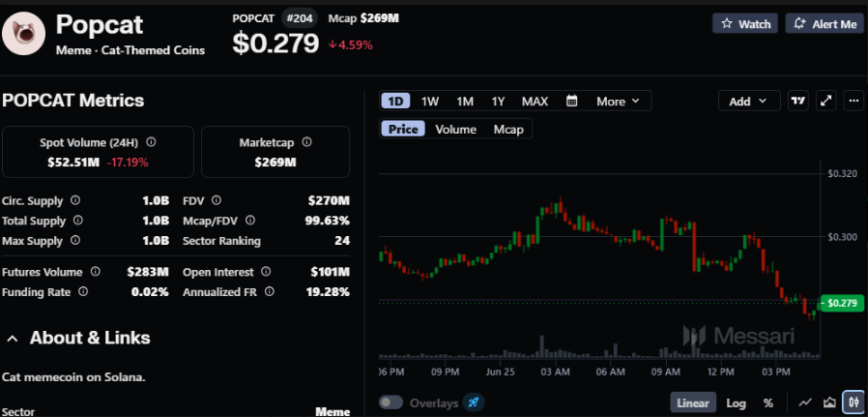Select the 1M timeframe

pos(465,102)
